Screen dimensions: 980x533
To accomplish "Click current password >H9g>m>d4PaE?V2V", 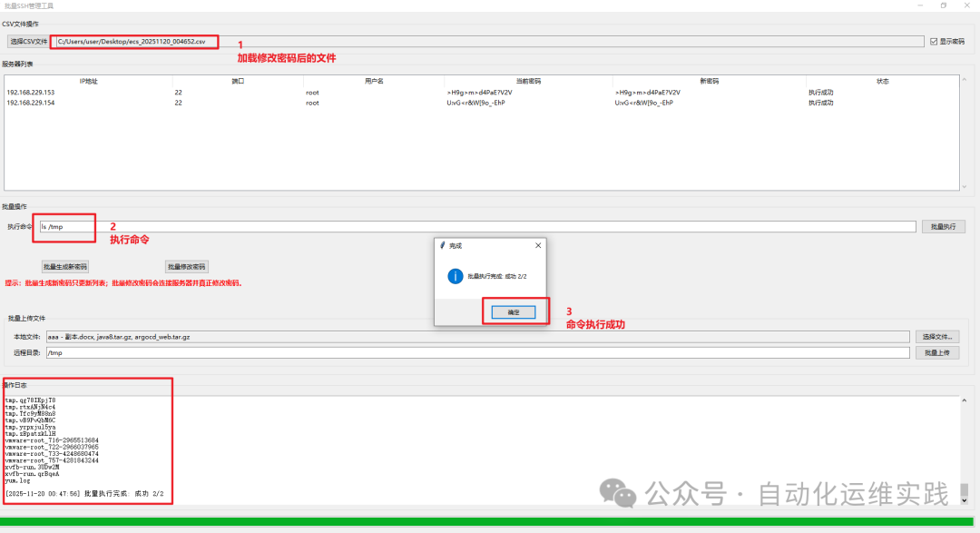I will (479, 93).
